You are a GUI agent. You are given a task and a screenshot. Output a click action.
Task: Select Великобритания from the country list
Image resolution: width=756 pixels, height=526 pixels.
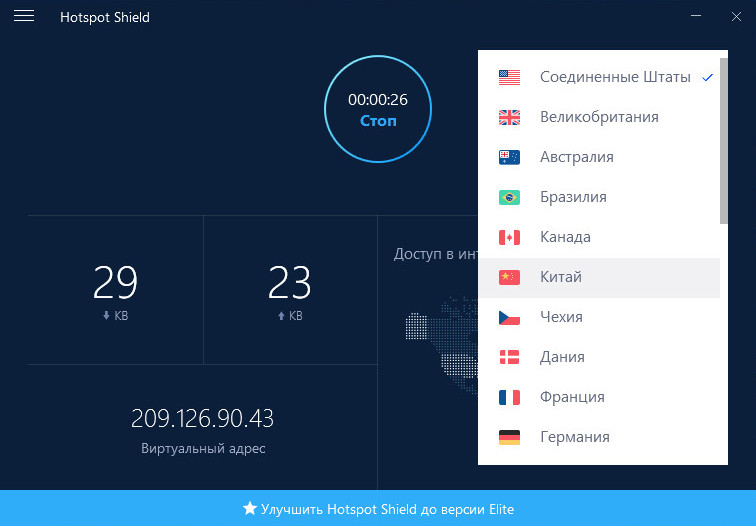(x=598, y=117)
